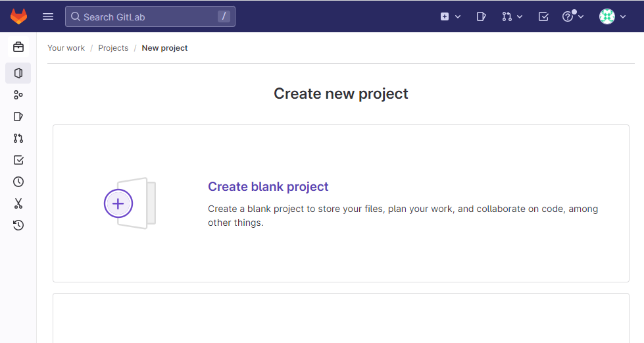Click the Create blank project link
The height and width of the screenshot is (343, 644).
pos(268,187)
